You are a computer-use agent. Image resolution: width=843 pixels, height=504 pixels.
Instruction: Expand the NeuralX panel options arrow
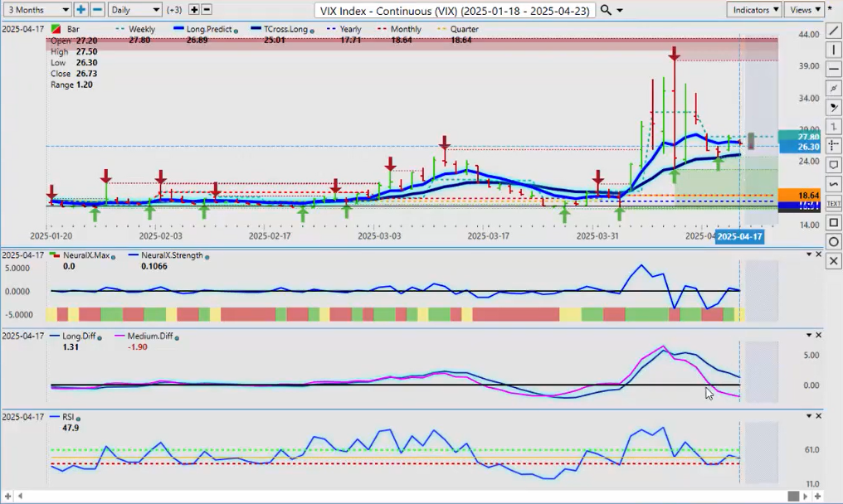[809, 254]
